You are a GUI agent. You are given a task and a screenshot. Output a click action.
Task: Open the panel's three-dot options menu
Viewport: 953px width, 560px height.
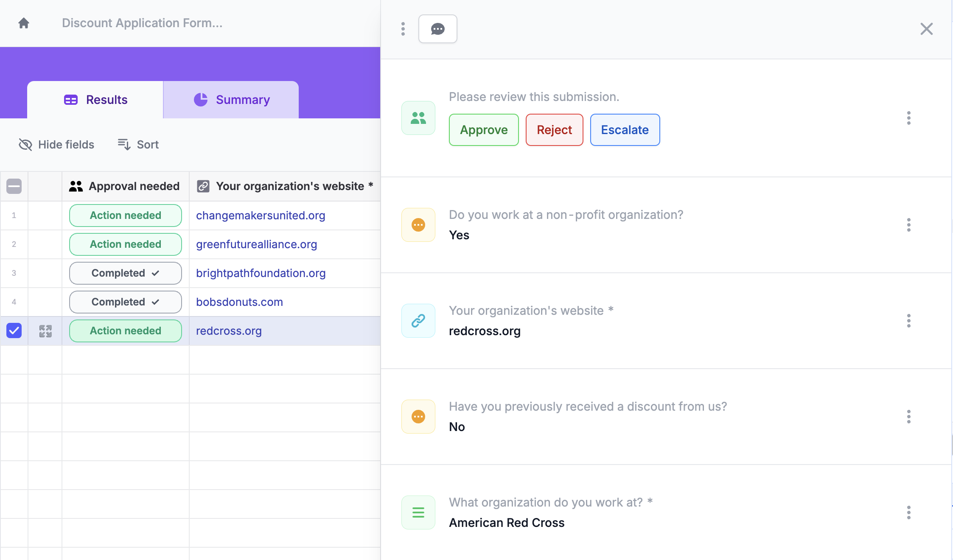403,29
